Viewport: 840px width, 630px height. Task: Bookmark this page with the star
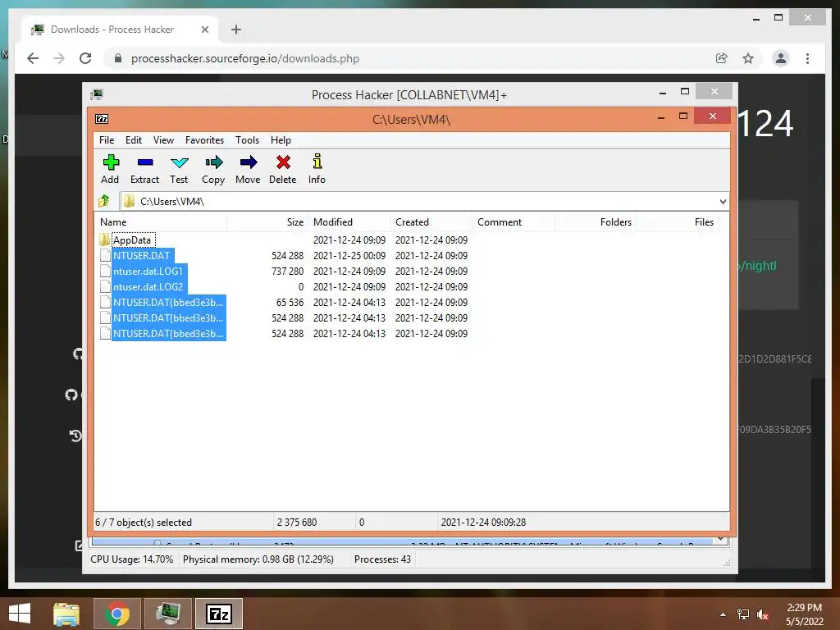[x=748, y=58]
